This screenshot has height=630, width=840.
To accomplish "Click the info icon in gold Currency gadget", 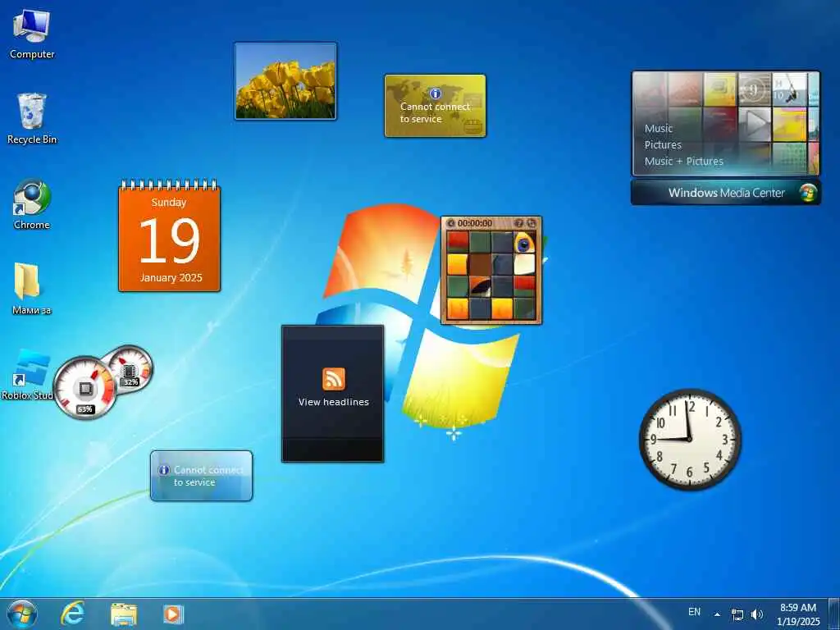I will 436,94.
